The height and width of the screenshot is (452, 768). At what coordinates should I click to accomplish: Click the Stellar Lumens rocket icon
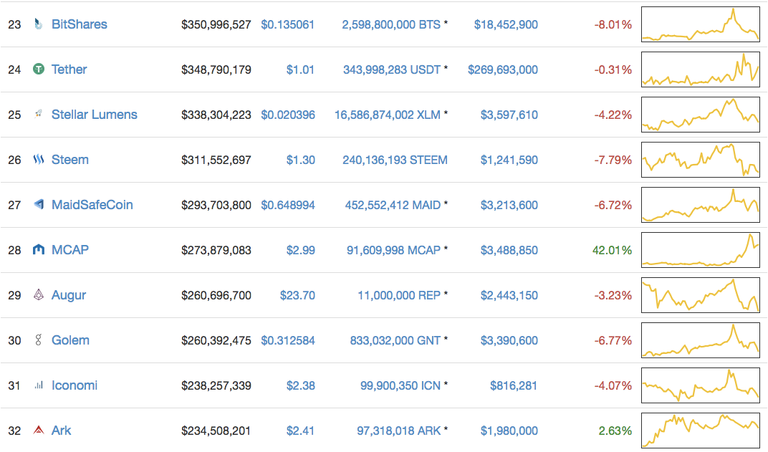coord(38,114)
